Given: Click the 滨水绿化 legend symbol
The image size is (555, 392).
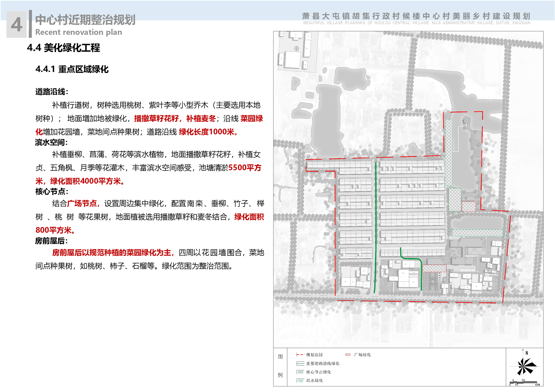Looking at the screenshot, I should 300,380.
